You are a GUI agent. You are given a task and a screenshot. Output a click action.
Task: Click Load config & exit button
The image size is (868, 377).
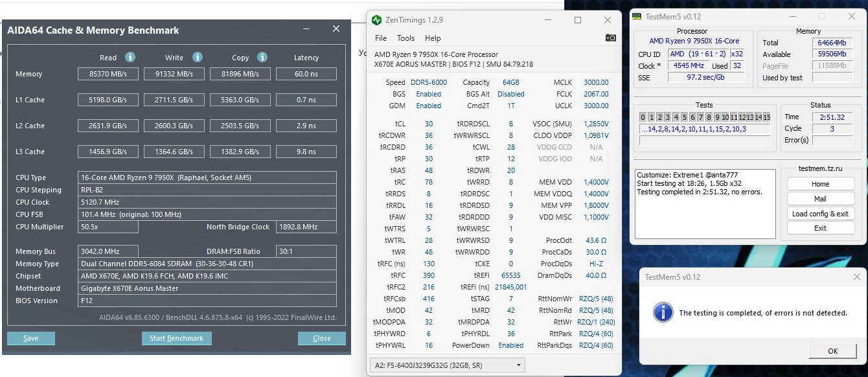click(x=820, y=214)
